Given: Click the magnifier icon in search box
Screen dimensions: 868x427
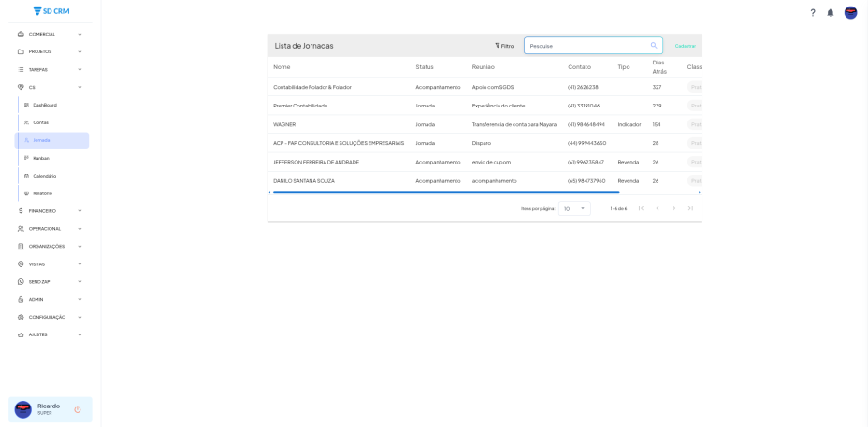Looking at the screenshot, I should click(654, 45).
